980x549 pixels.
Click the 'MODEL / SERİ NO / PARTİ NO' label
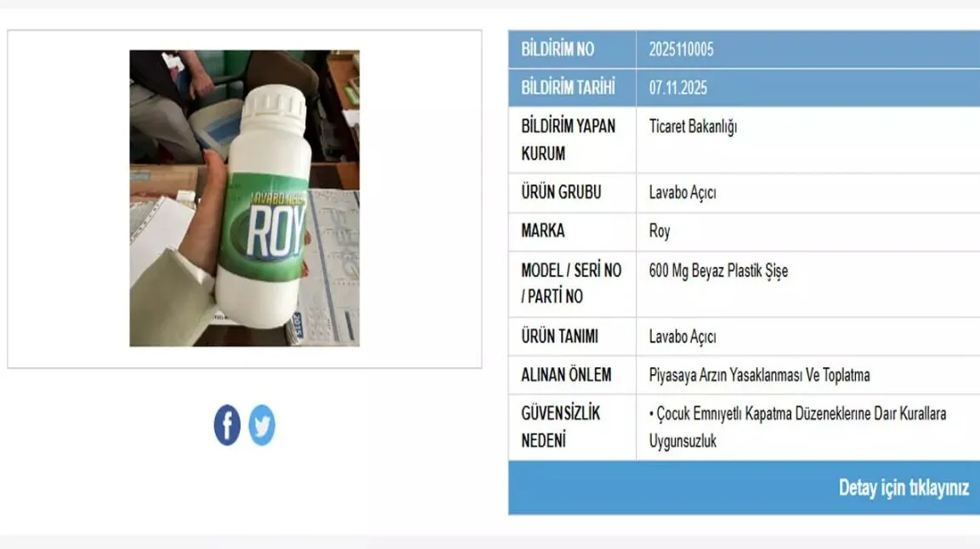click(x=571, y=284)
